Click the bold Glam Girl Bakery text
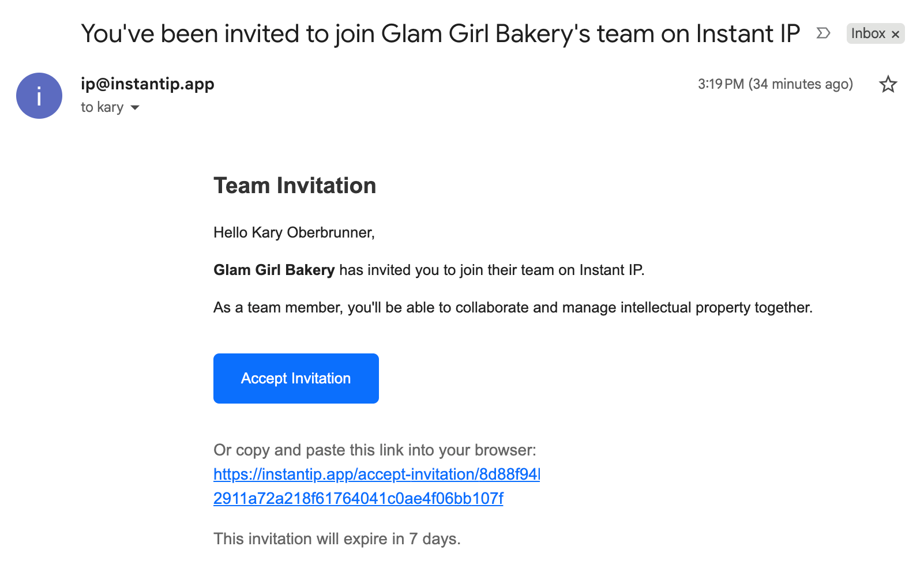 (x=274, y=270)
